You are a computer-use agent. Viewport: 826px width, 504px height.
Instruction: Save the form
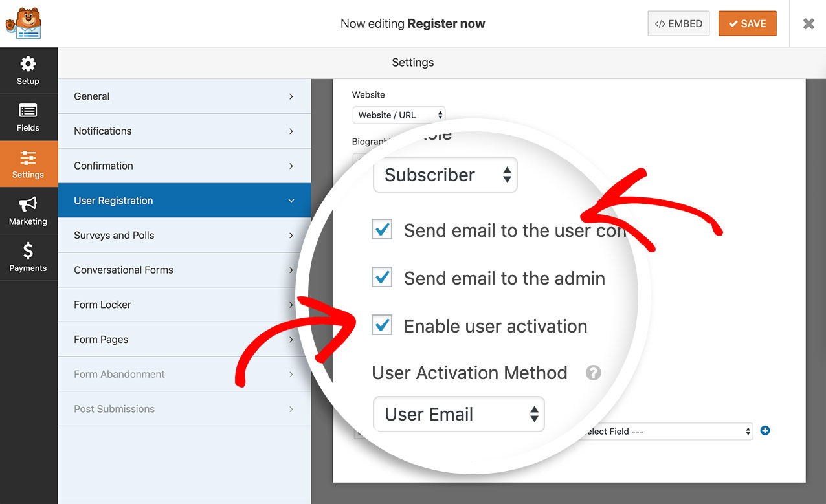tap(747, 23)
